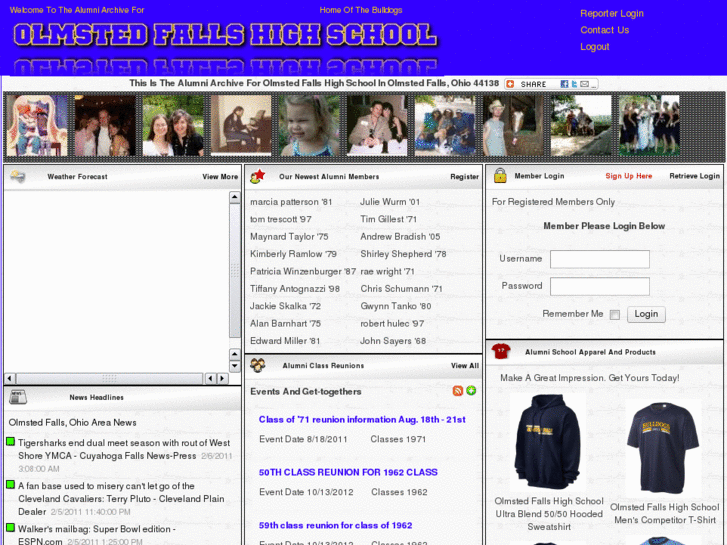Viewport: 727px width, 545px height.
Task: Click the weather frame vertical scrollbar thumb
Action: [235, 270]
